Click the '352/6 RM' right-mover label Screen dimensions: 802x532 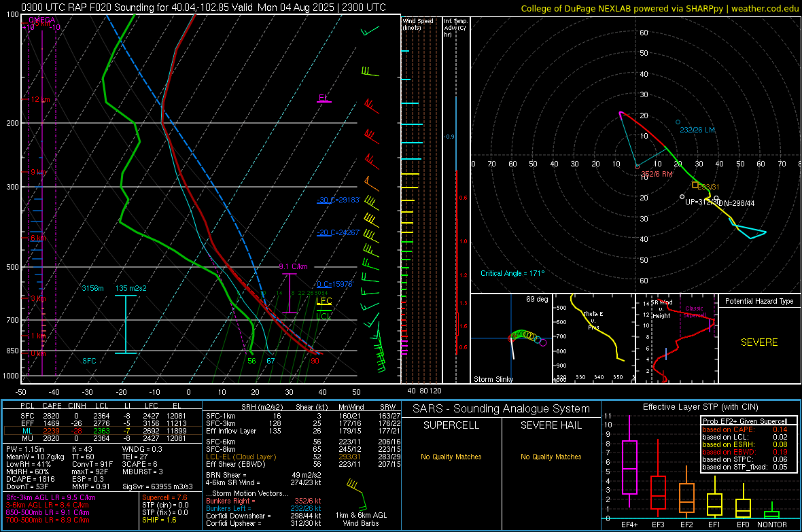pyautogui.click(x=657, y=174)
